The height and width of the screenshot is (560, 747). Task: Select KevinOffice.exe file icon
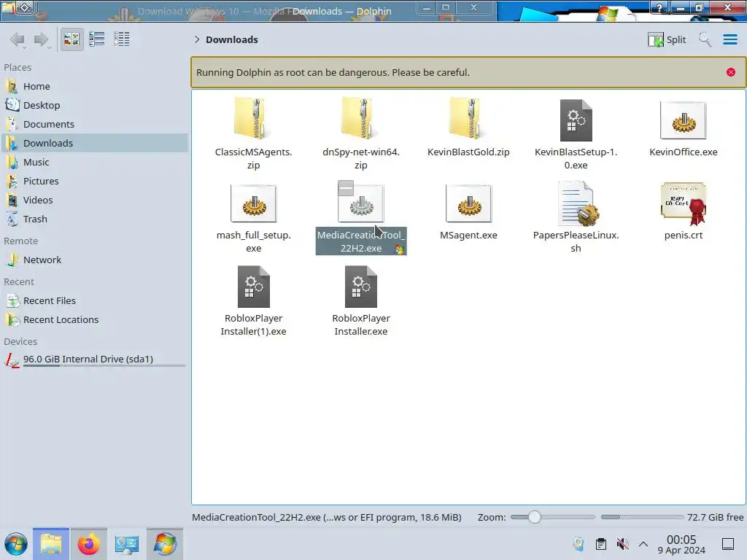pyautogui.click(x=683, y=120)
